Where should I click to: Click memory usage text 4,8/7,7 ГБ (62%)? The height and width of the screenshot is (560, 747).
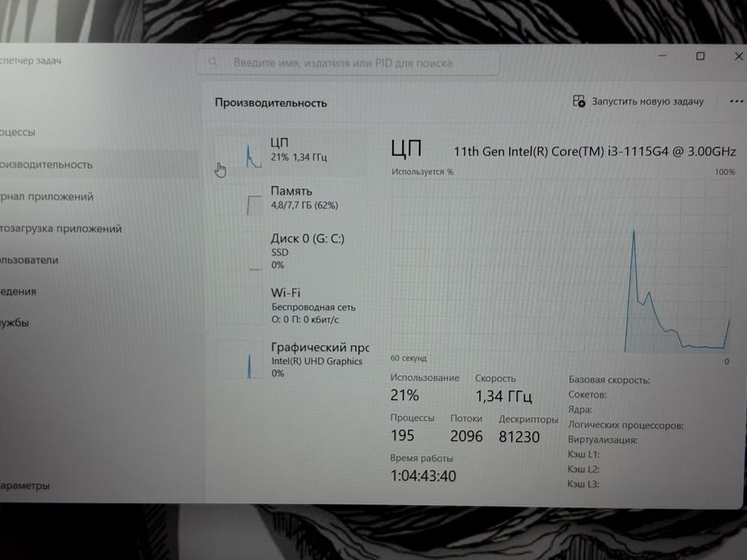coord(304,206)
